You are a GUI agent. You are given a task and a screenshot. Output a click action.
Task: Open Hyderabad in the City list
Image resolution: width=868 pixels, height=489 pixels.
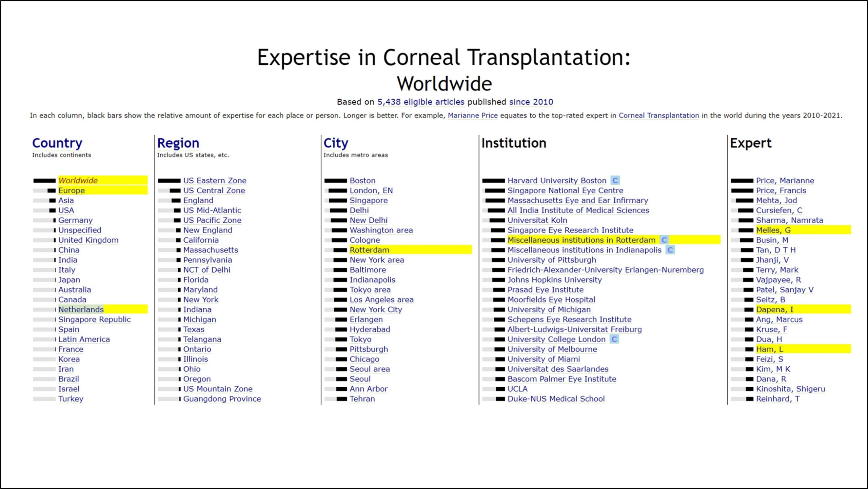click(370, 329)
